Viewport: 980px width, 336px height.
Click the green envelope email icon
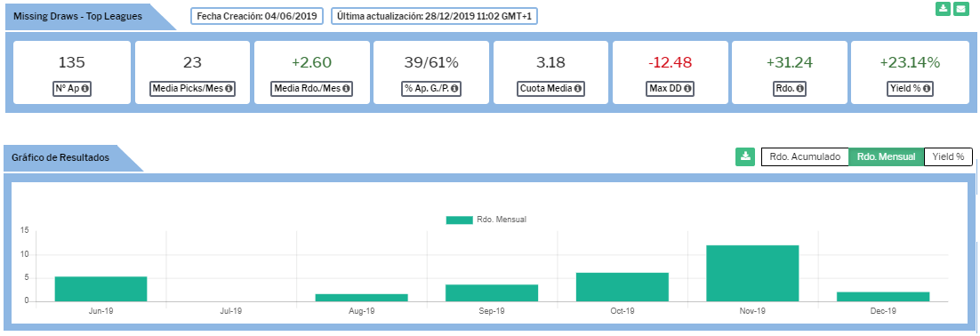pyautogui.click(x=960, y=10)
